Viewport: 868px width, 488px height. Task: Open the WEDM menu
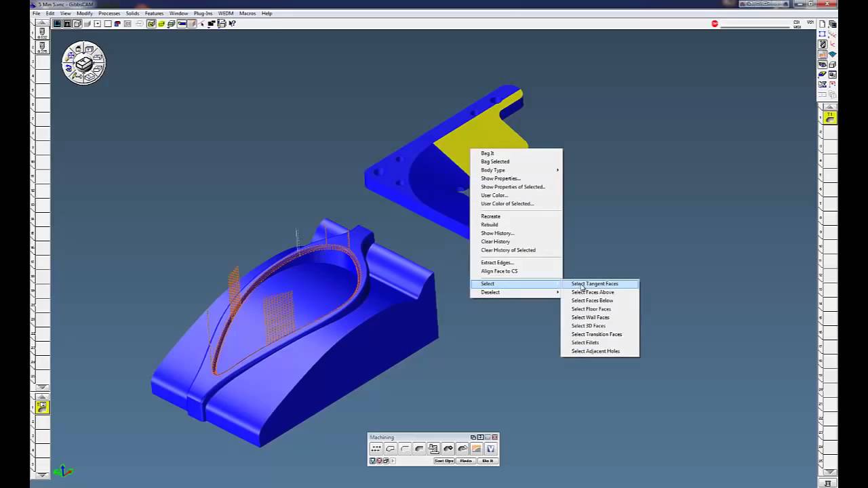pos(226,14)
